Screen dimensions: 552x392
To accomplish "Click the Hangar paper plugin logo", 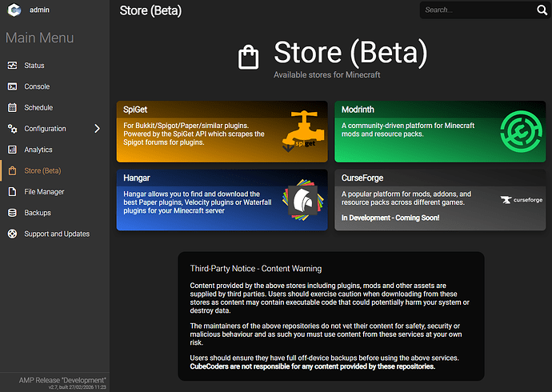I will pos(303,200).
